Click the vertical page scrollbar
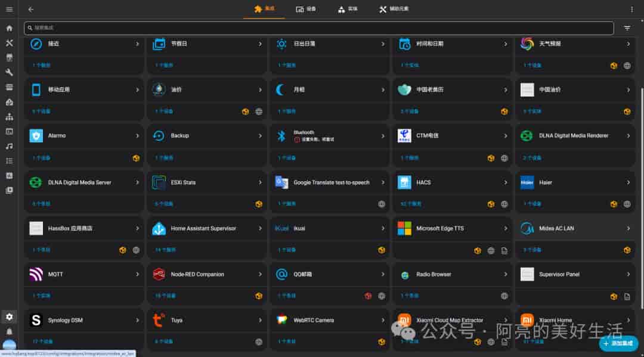The width and height of the screenshot is (644, 357). pos(642,198)
